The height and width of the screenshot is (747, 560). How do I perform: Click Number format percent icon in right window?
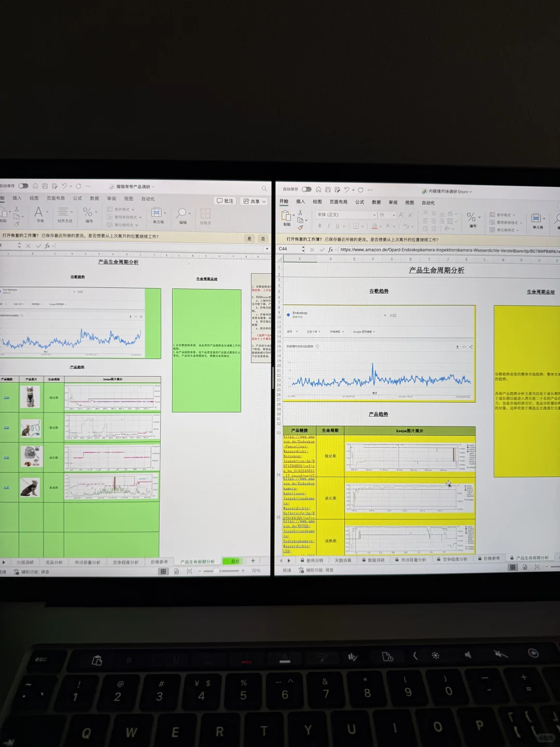[x=471, y=217]
